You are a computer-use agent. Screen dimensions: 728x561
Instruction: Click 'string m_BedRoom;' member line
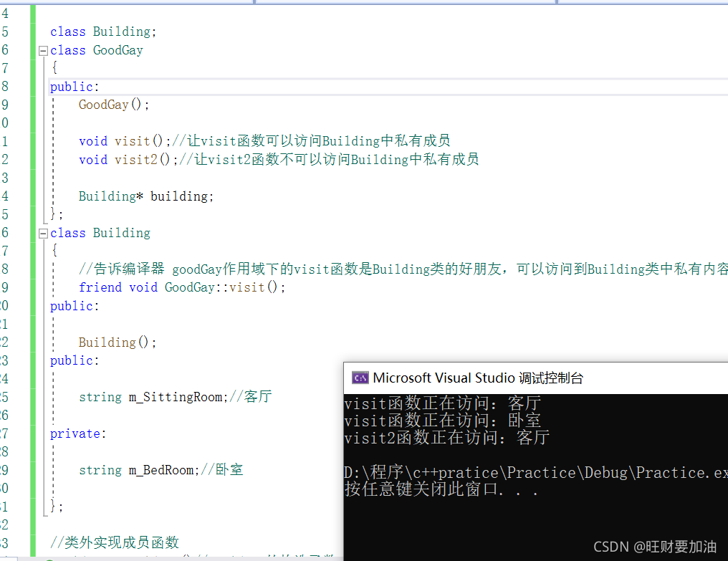point(139,470)
